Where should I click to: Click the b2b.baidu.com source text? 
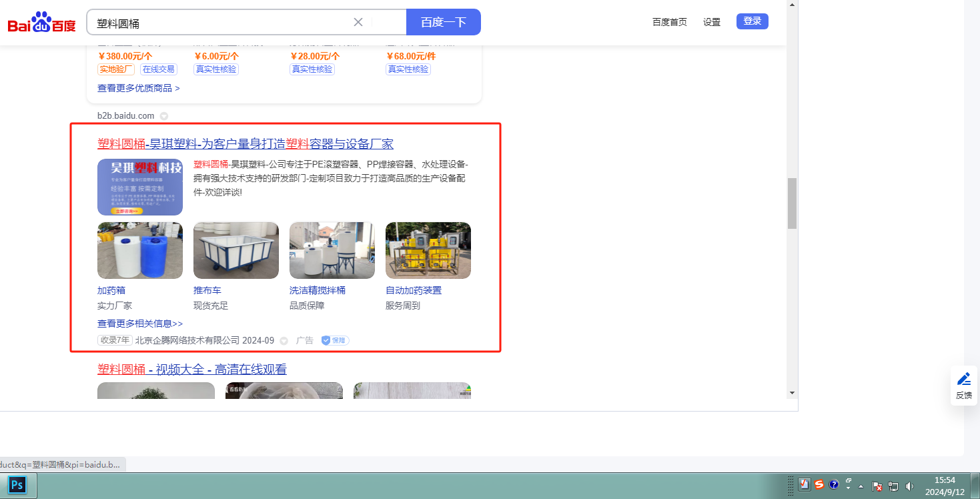point(125,116)
